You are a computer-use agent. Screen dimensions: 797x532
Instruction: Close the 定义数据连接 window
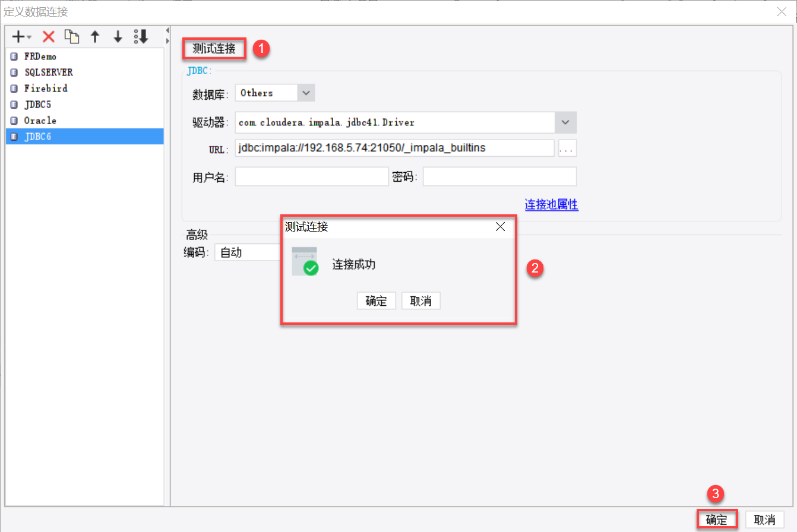pyautogui.click(x=782, y=11)
